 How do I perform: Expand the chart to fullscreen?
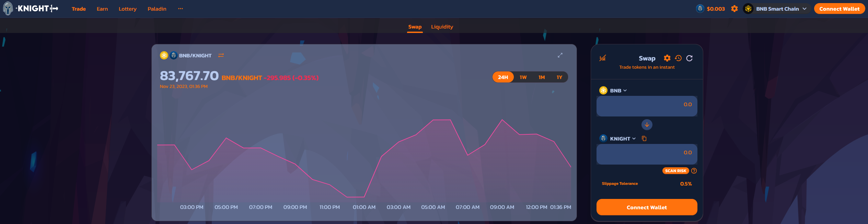click(x=560, y=55)
